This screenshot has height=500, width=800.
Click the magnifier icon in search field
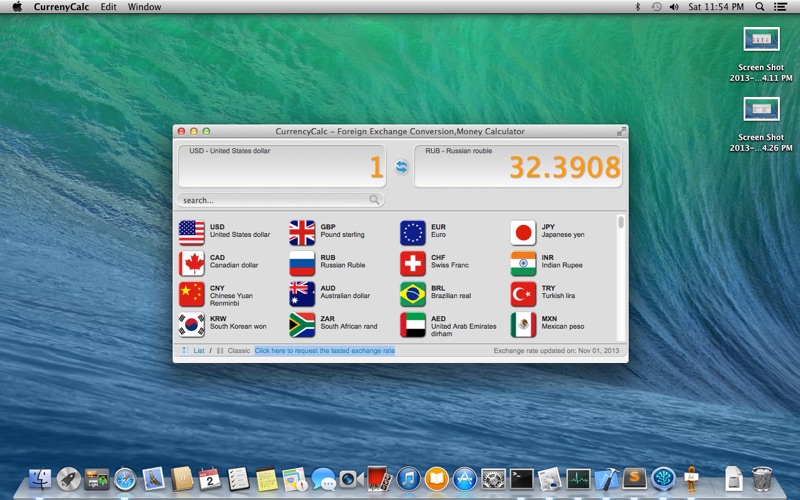374,200
